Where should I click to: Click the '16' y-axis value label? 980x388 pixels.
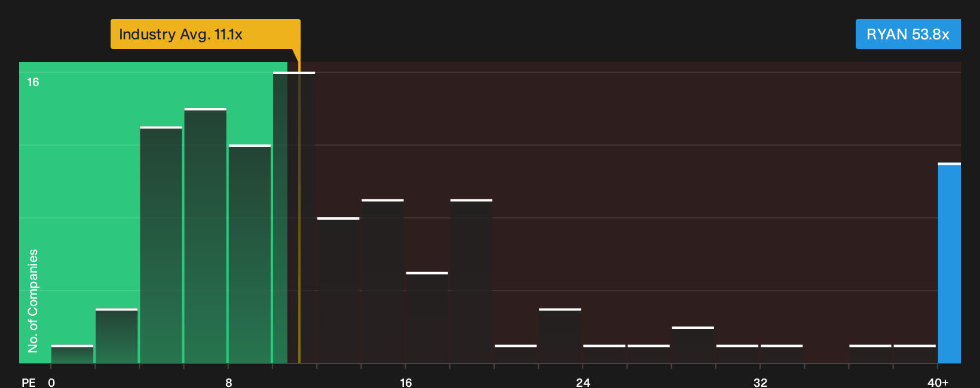[33, 82]
